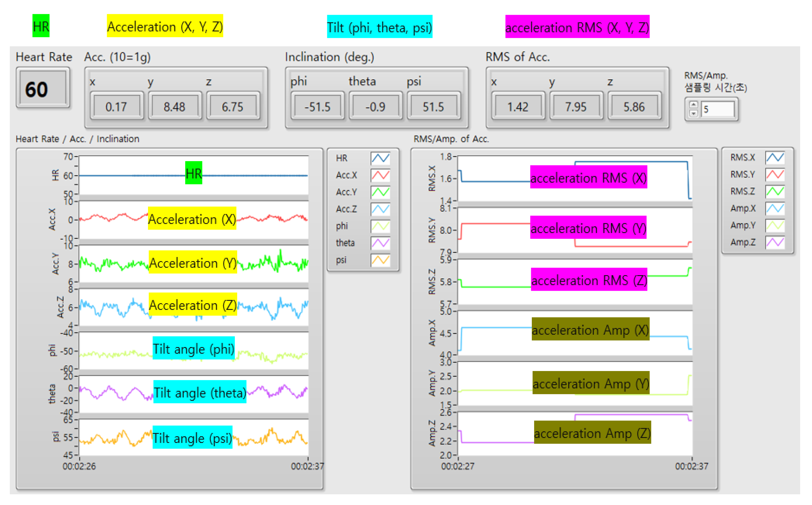Increment the RMS/Amp sampling time value
The height and width of the screenshot is (505, 812).
point(693,105)
